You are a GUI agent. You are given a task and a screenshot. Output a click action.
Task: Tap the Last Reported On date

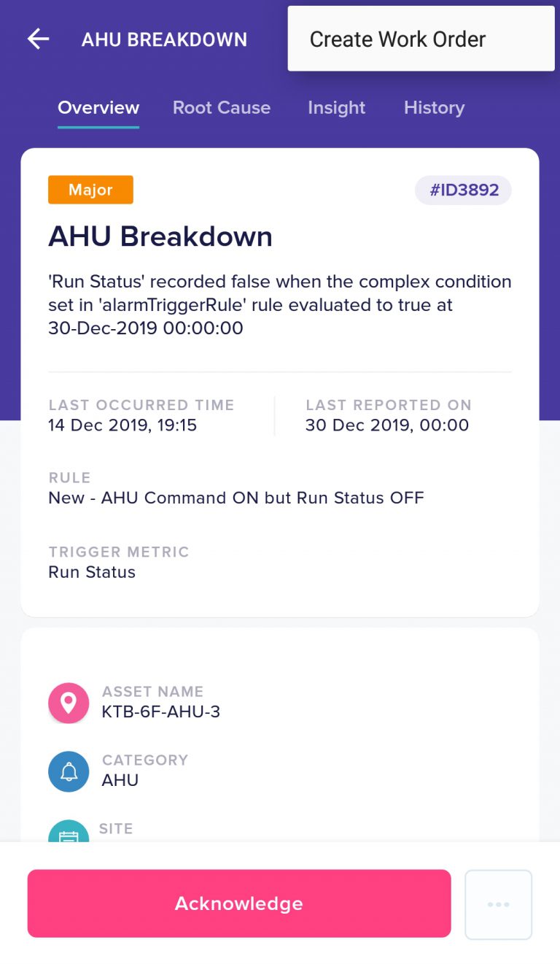[387, 425]
